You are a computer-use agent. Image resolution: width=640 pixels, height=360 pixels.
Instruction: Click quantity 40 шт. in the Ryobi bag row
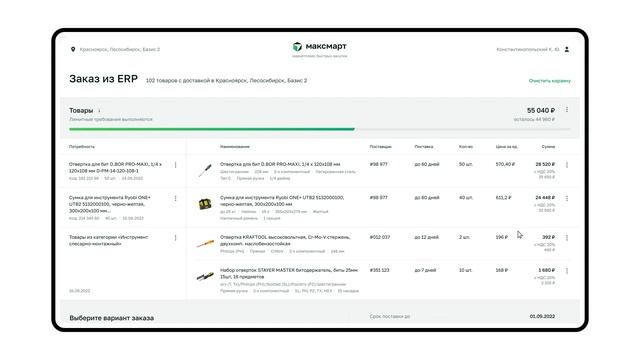tap(466, 198)
